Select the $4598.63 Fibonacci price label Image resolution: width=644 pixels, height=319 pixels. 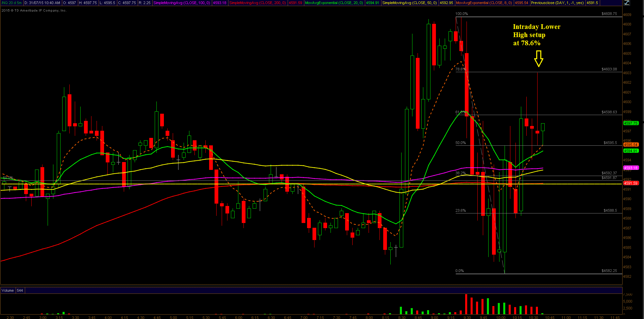click(609, 112)
